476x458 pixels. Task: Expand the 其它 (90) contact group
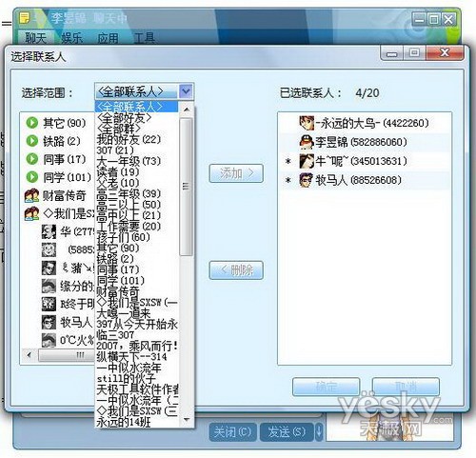pyautogui.click(x=31, y=123)
